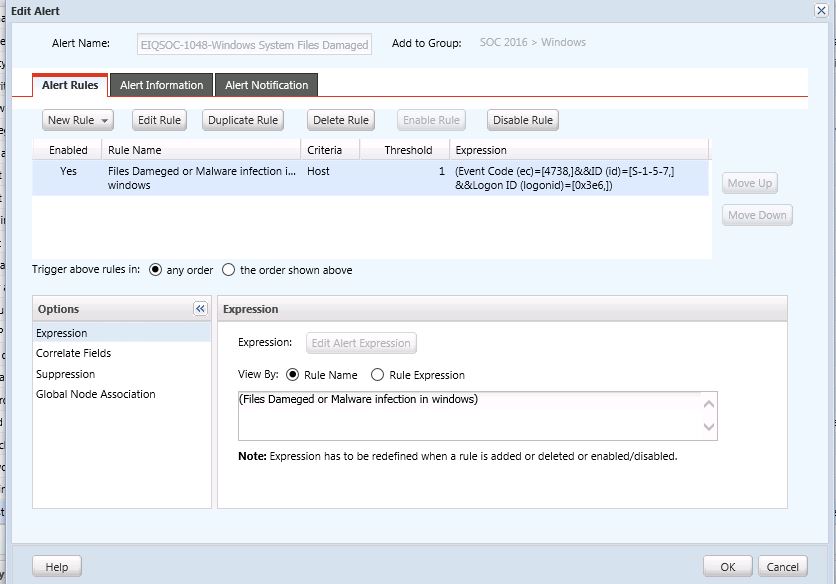Close the Edit Alert dialog
The width and height of the screenshot is (836, 584).
pos(822,9)
